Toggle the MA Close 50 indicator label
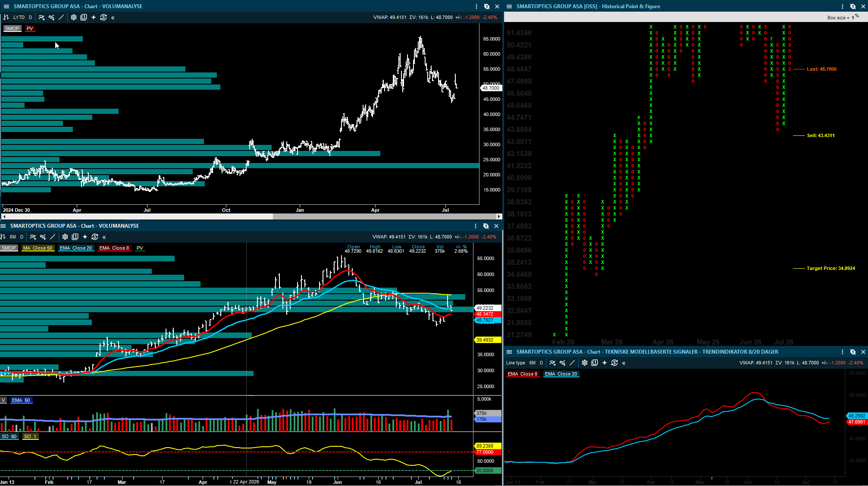Viewport: 868px width, 486px height. pyautogui.click(x=38, y=248)
